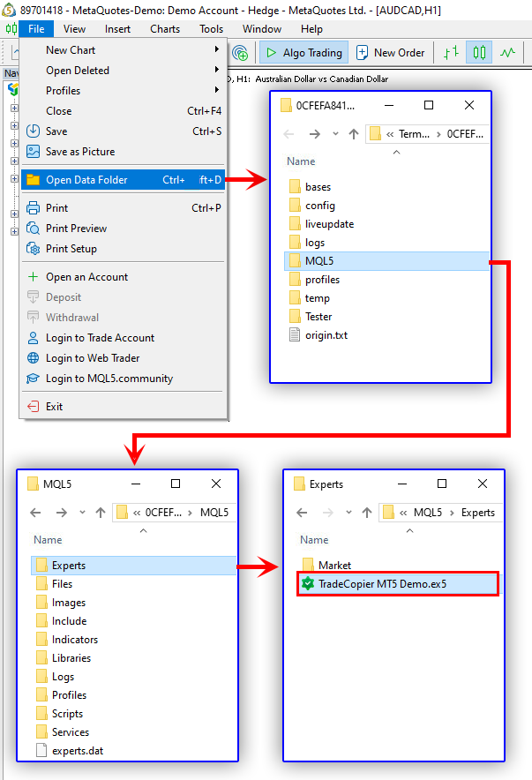532x780 pixels.
Task: Open the View menu
Action: click(75, 29)
